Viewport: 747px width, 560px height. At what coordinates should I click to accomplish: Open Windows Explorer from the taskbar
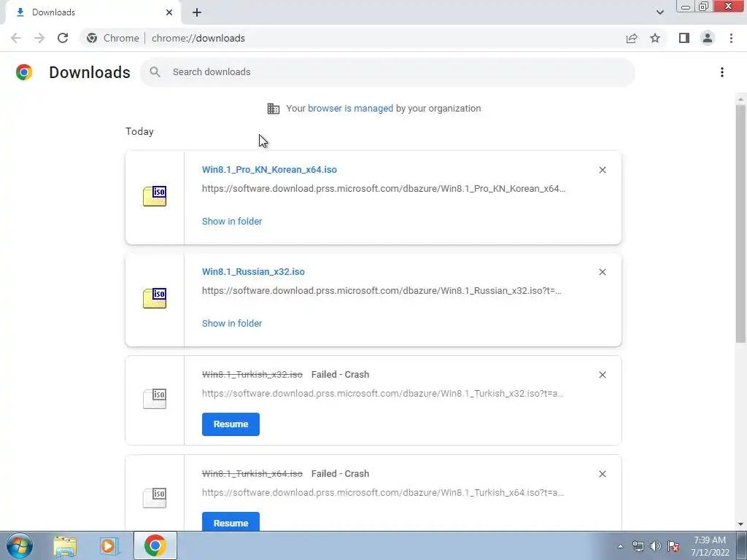point(65,545)
